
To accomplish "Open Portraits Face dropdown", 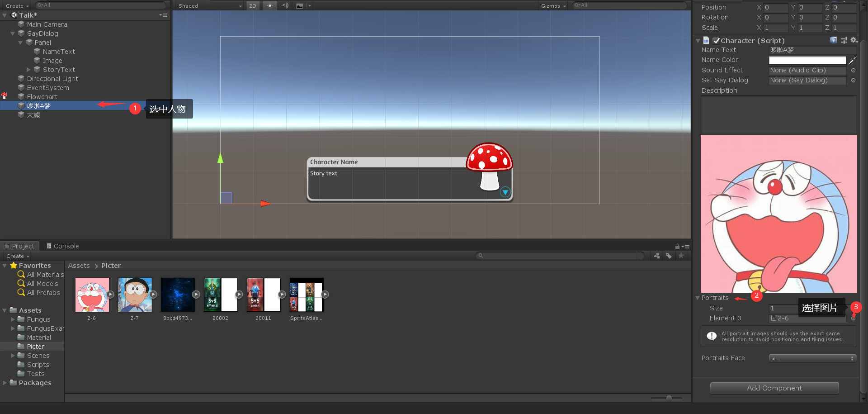I will click(x=813, y=358).
